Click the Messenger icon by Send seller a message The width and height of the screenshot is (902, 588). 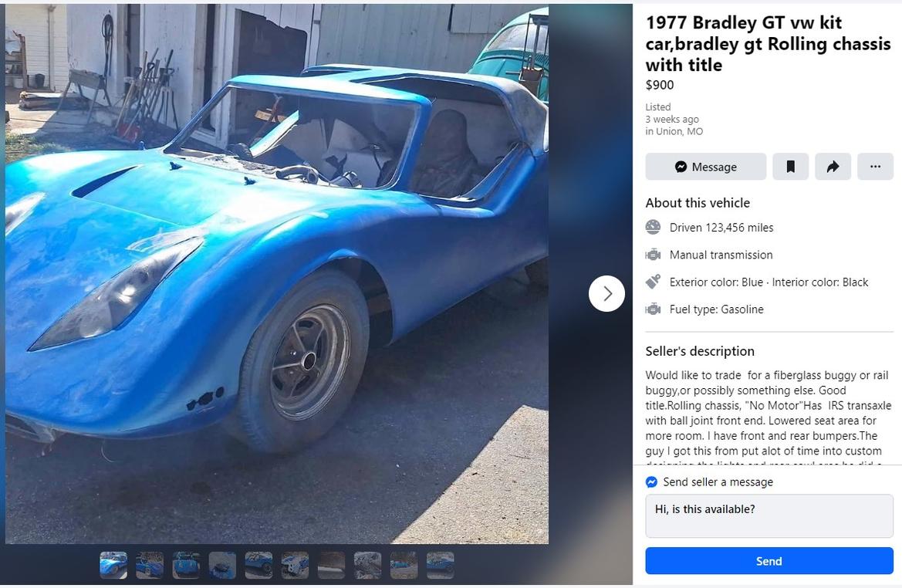[652, 482]
